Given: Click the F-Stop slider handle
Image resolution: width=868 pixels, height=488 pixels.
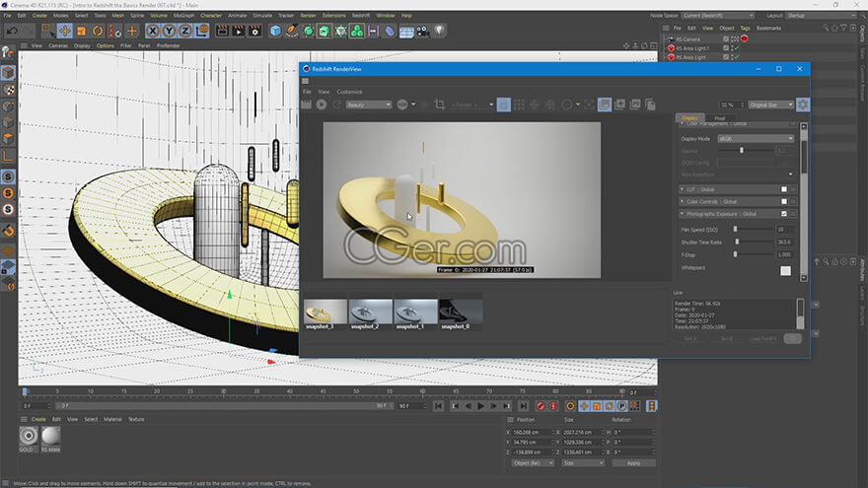Looking at the screenshot, I should click(735, 254).
